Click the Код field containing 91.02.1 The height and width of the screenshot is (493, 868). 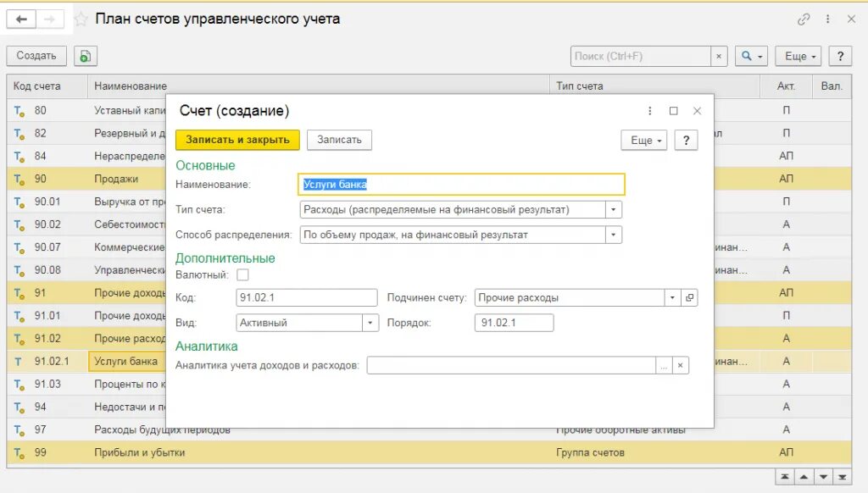pos(307,297)
